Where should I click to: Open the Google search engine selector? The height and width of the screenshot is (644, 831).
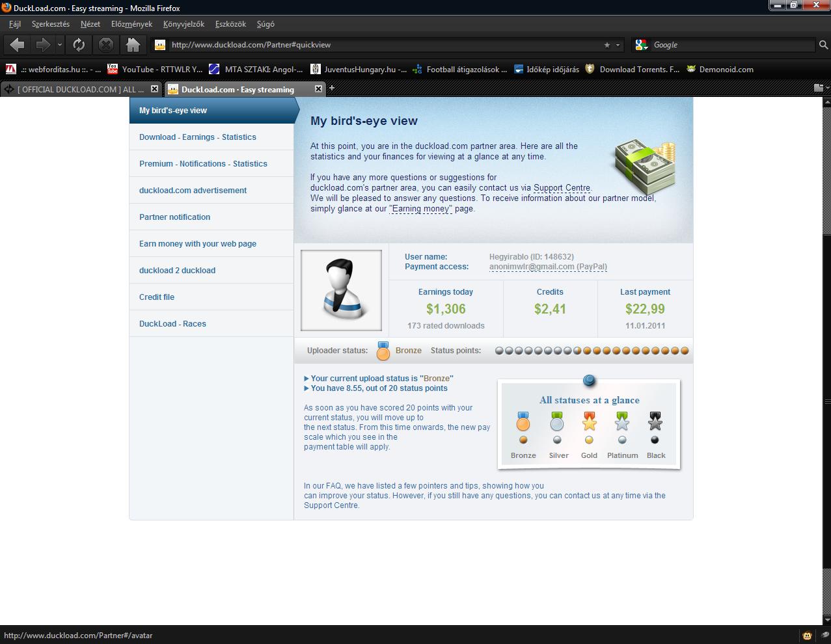pyautogui.click(x=642, y=45)
